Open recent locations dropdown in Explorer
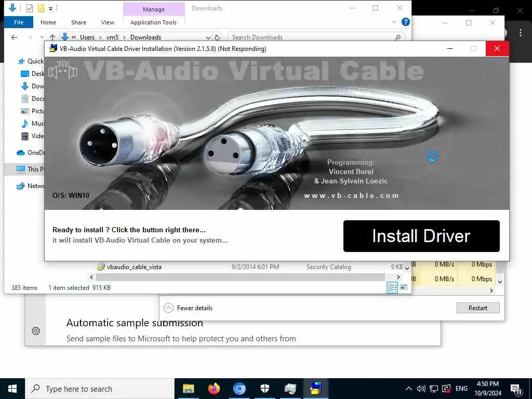 point(42,37)
